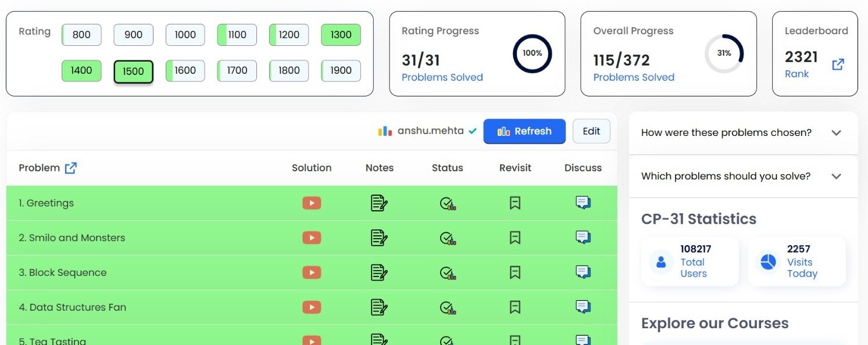
Task: Expand 'How were these problems chosen?'
Action: (744, 132)
